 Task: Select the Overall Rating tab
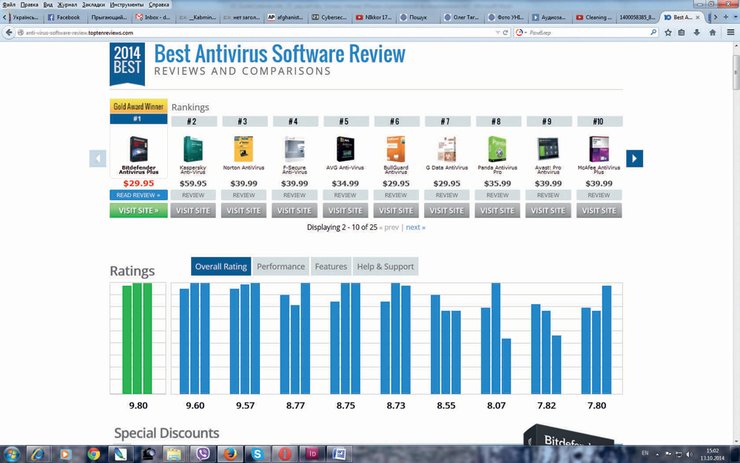(x=221, y=267)
